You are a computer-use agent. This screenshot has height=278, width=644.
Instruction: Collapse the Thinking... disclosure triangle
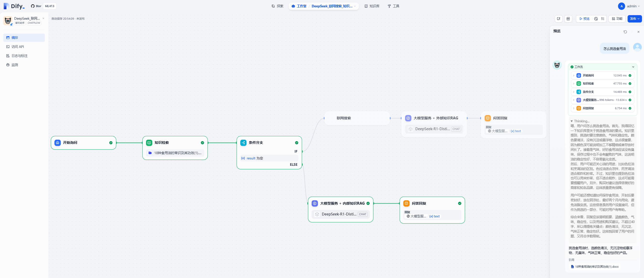point(572,121)
